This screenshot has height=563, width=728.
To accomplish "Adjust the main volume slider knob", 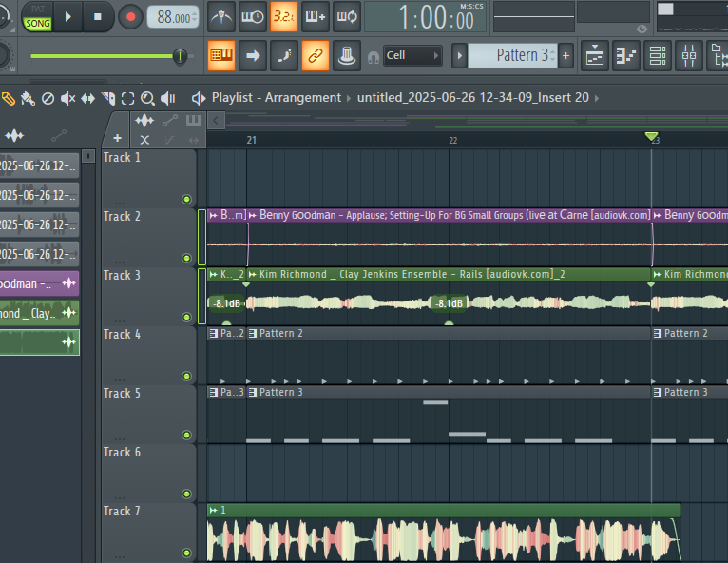I will point(180,56).
